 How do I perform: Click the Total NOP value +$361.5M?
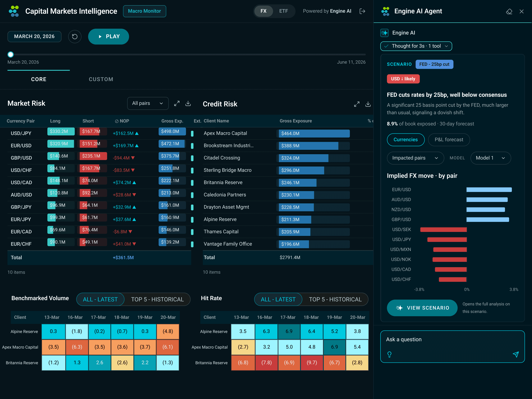123,258
